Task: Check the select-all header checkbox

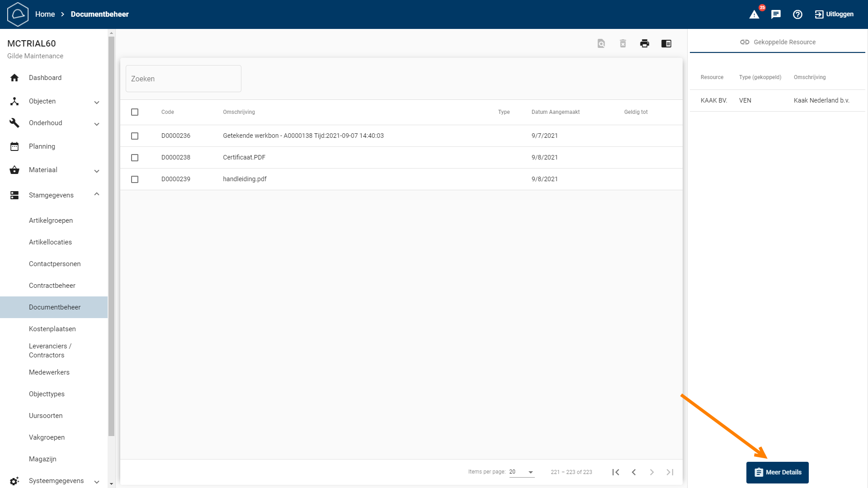Action: pyautogui.click(x=135, y=112)
